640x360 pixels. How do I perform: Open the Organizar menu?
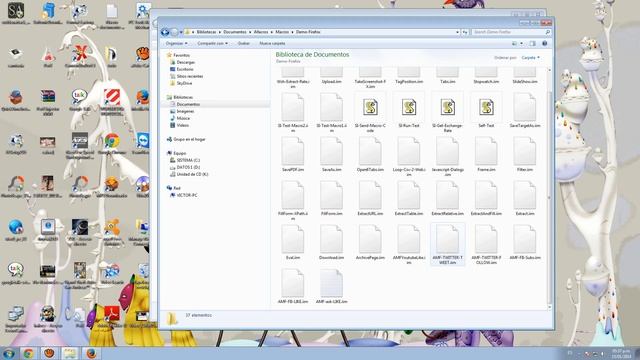click(176, 43)
